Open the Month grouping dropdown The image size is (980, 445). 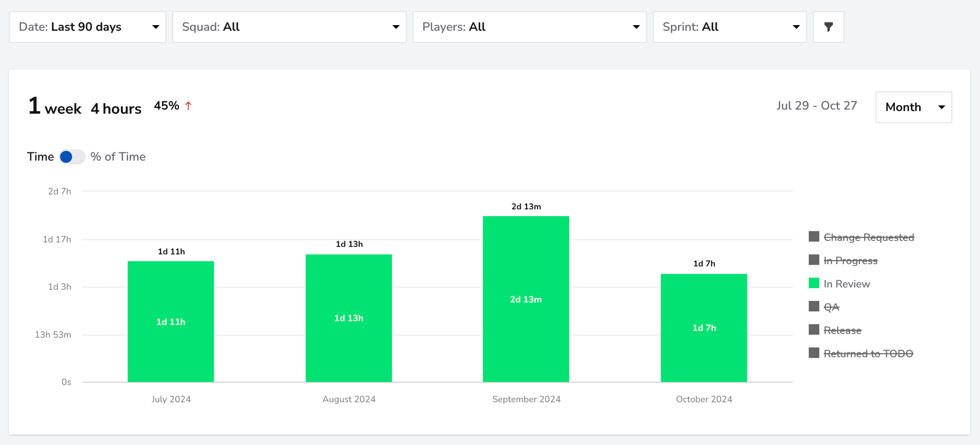pyautogui.click(x=914, y=107)
